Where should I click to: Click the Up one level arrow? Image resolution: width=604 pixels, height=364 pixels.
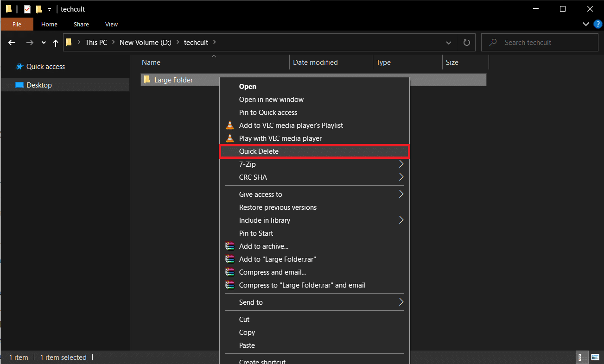56,43
